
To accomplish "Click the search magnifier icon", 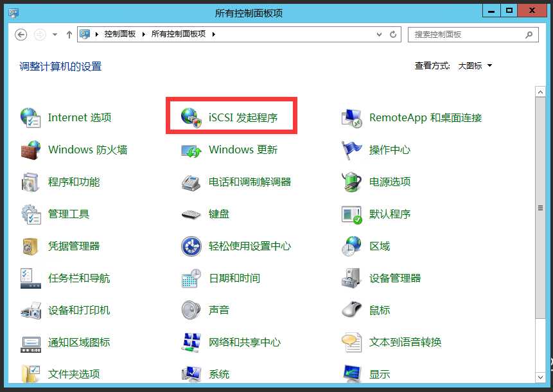I will point(529,35).
